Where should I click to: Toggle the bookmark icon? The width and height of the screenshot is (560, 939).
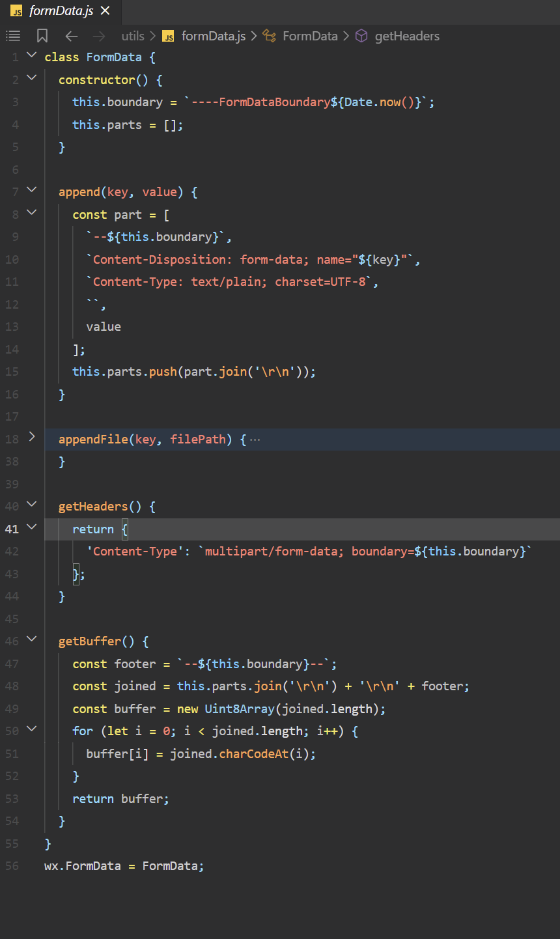coord(42,36)
